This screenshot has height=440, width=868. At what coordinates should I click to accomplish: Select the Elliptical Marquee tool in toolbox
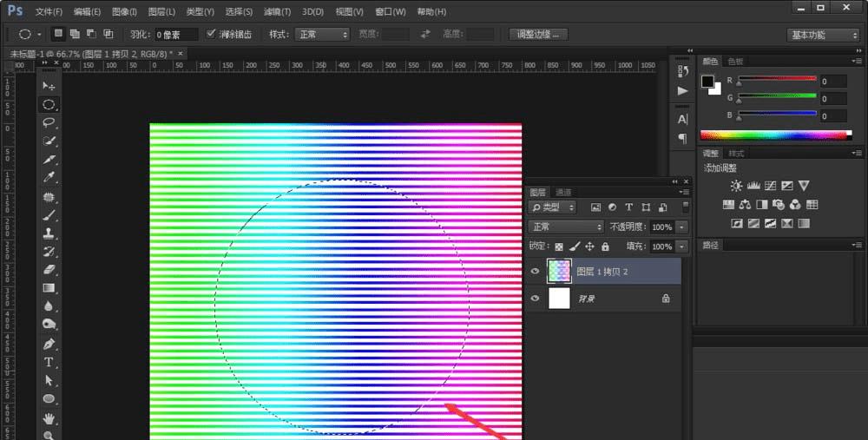(x=49, y=104)
